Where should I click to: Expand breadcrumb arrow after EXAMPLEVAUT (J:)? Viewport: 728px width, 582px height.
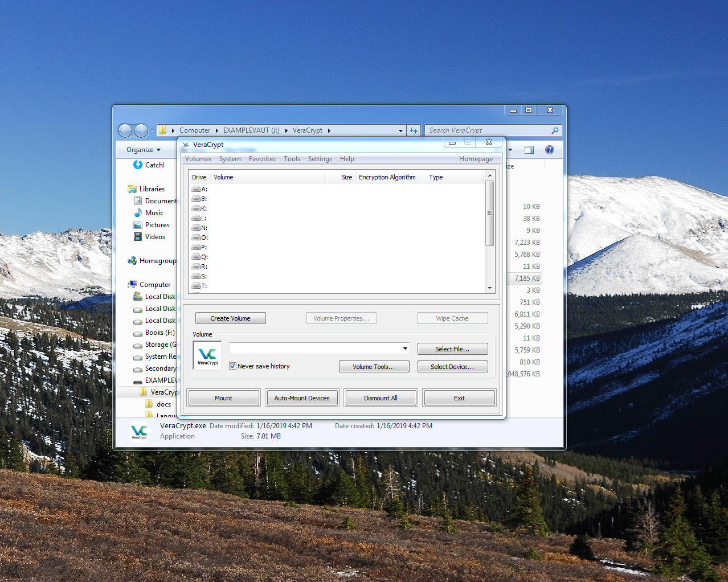pos(286,130)
